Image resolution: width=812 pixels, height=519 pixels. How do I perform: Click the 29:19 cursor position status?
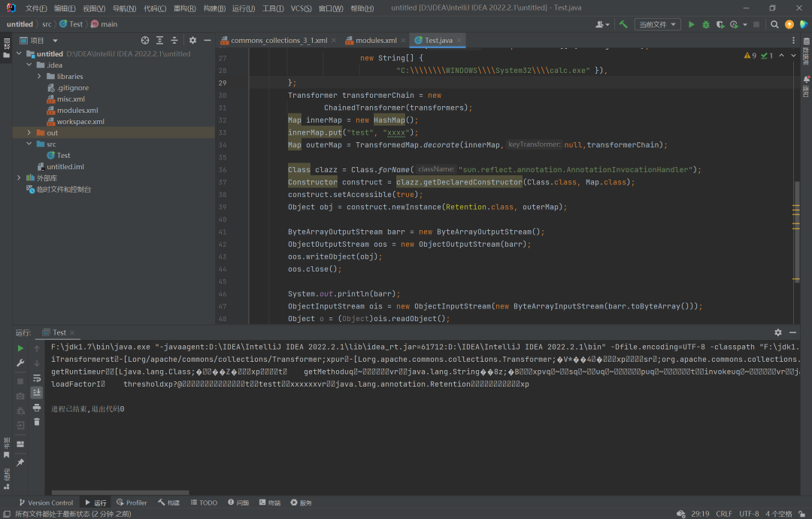pyautogui.click(x=700, y=514)
